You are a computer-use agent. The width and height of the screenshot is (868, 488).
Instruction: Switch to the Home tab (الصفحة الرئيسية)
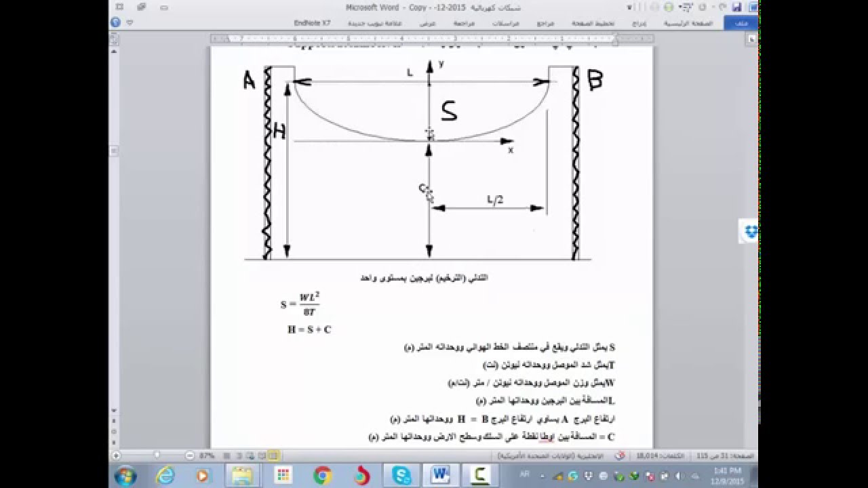point(688,22)
